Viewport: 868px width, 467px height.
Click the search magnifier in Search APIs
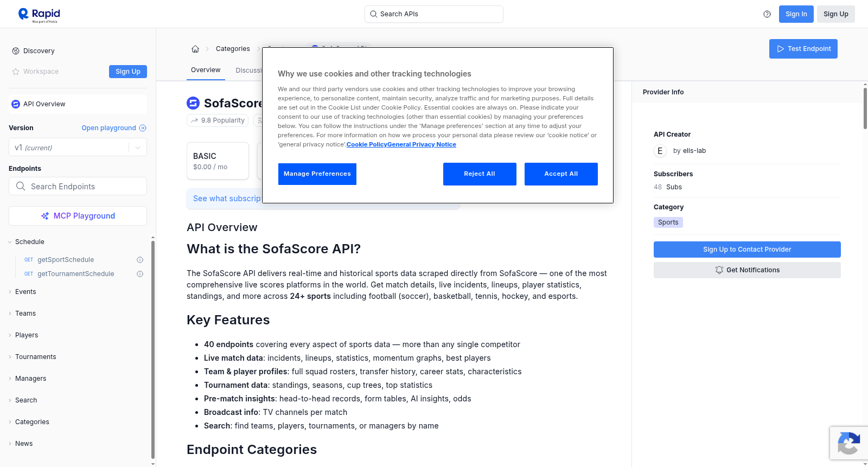(374, 14)
